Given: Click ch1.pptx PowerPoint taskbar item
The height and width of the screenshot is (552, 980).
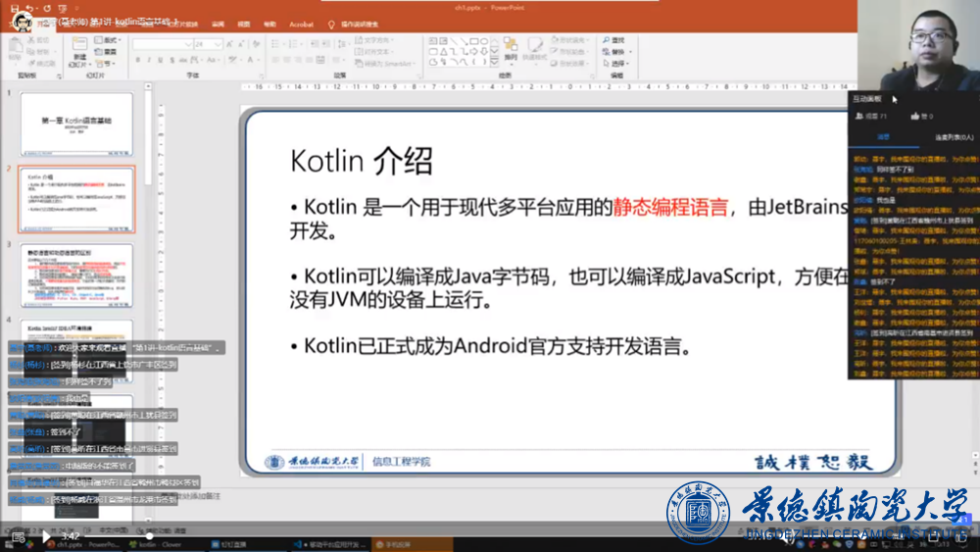Looking at the screenshot, I should click(83, 544).
